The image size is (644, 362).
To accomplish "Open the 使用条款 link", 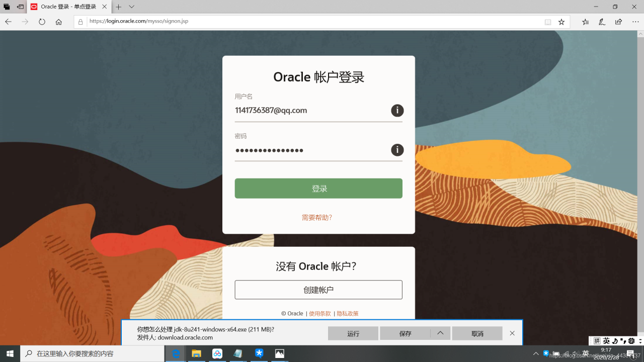I will coord(320,314).
